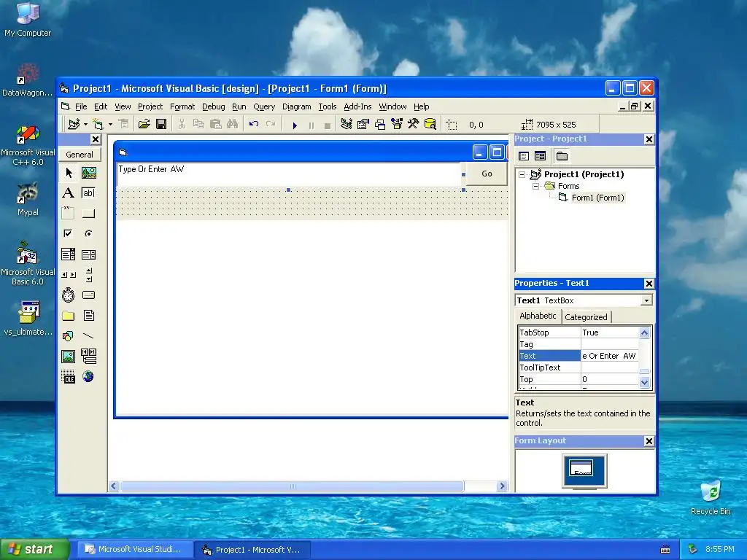747x560 pixels.
Task: Open dropdown arrow beside Add Project icon
Action: click(85, 125)
